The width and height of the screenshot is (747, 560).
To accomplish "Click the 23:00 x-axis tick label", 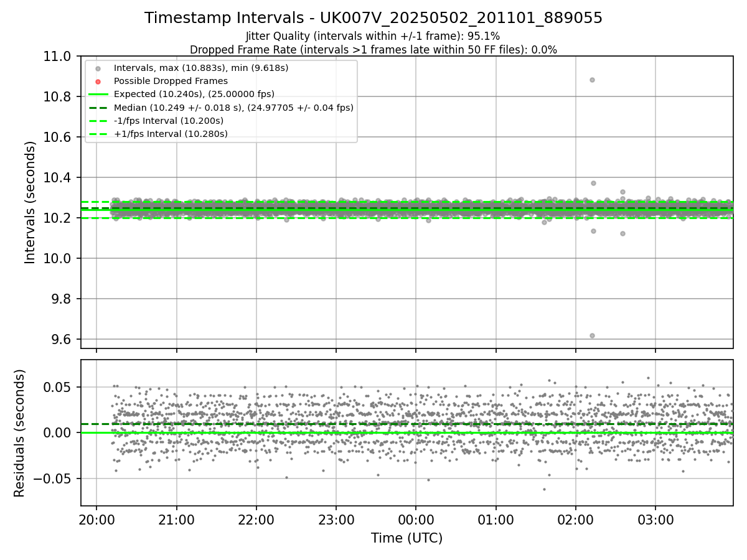I will [x=336, y=519].
